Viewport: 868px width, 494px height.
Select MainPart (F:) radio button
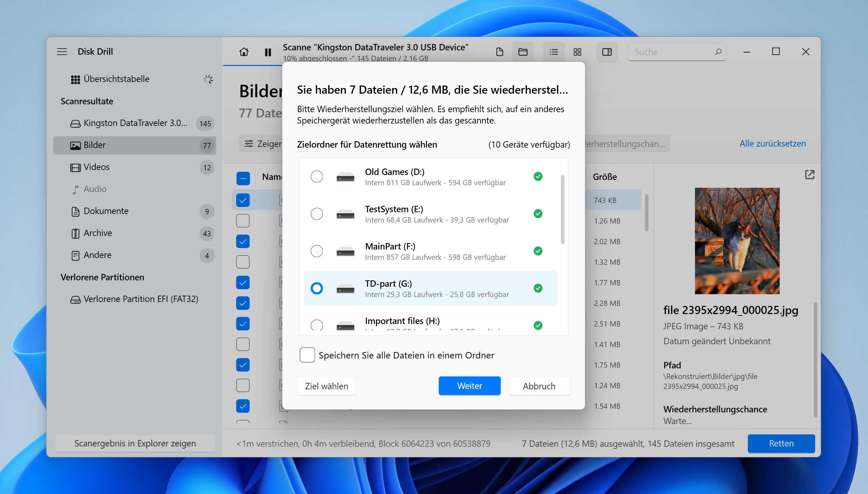(x=317, y=251)
